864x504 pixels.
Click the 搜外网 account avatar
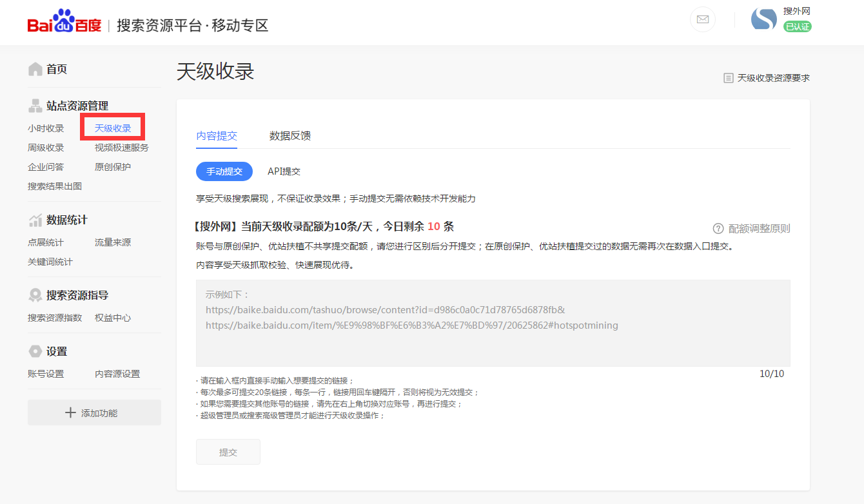click(764, 19)
